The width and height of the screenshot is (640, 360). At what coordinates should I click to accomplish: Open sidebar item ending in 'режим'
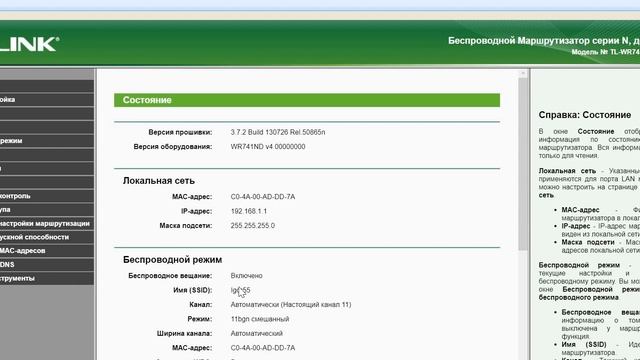(47, 141)
